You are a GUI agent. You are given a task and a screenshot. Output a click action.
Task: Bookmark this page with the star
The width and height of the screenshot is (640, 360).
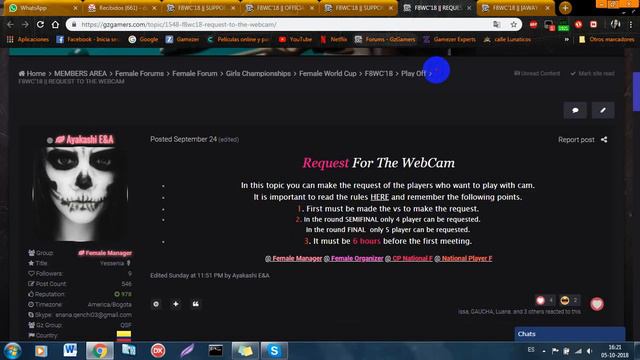[513, 24]
